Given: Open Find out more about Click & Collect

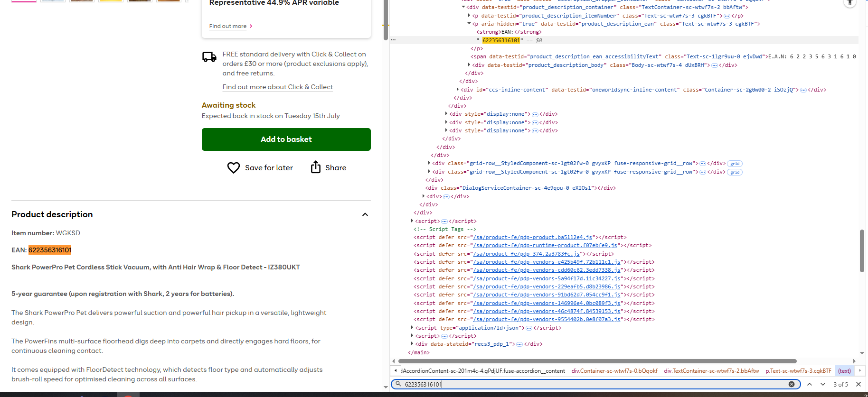Looking at the screenshot, I should (278, 87).
